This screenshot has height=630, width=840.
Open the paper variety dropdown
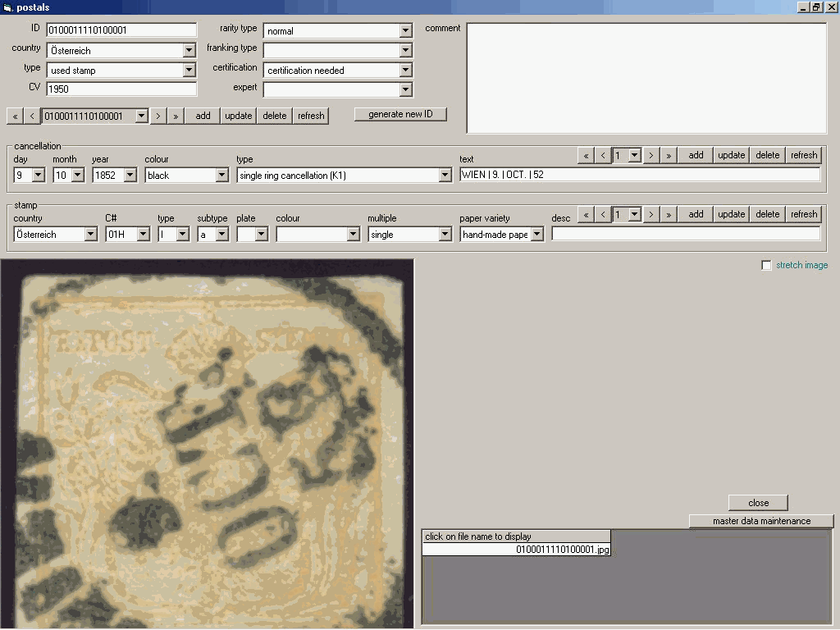[536, 235]
